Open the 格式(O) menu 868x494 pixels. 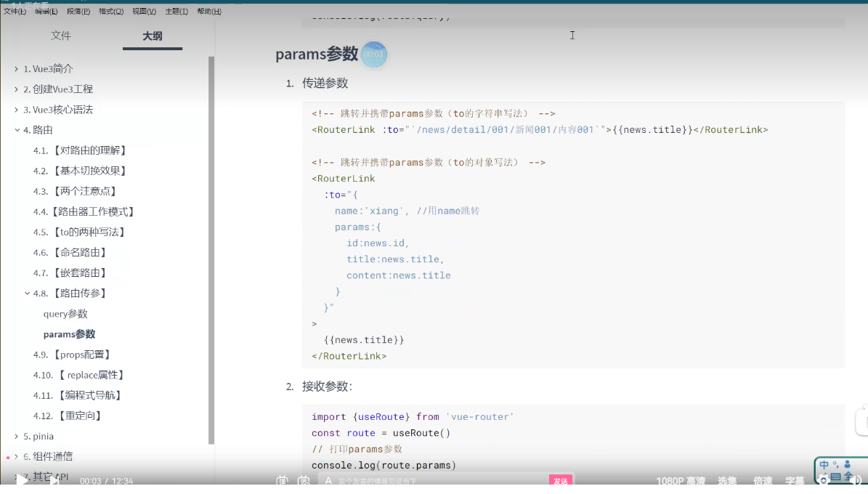(111, 11)
